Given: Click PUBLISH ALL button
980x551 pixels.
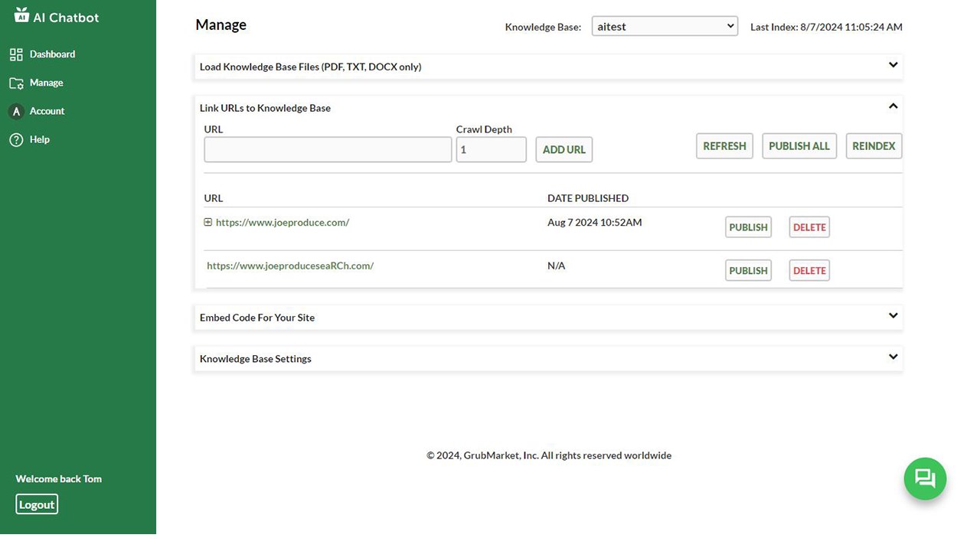Looking at the screenshot, I should (799, 146).
